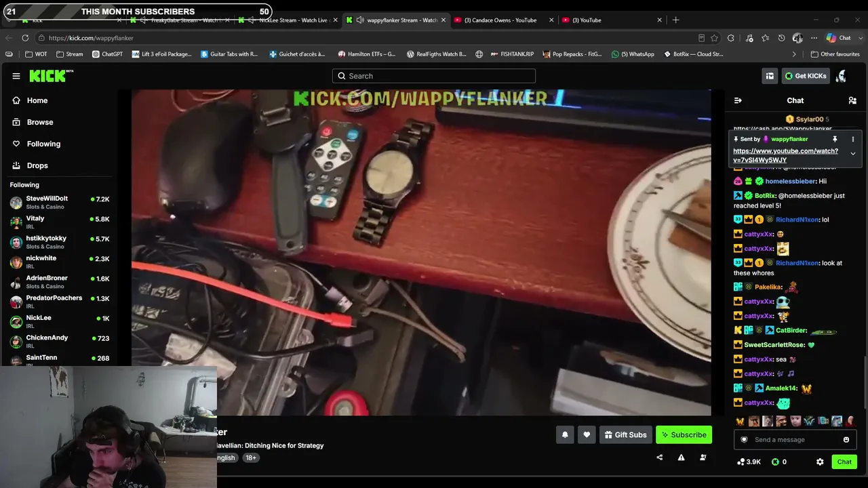868x488 pixels.
Task: Click the SweetScarlettRose username in chat
Action: (774, 345)
